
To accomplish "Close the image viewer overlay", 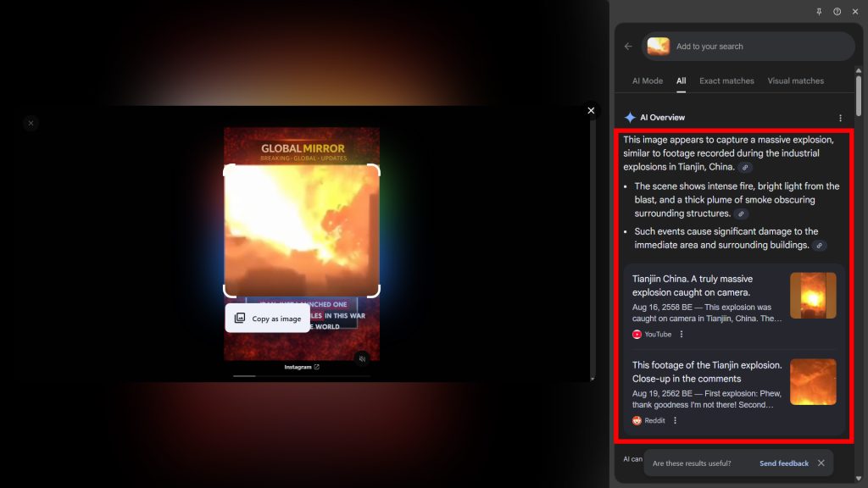I will point(591,111).
